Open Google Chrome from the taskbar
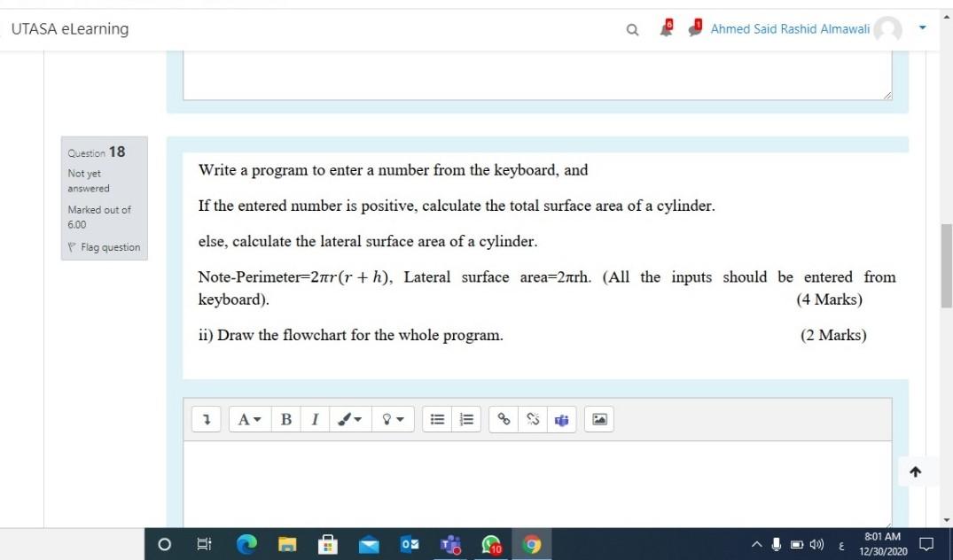953x560 pixels. tap(531, 544)
